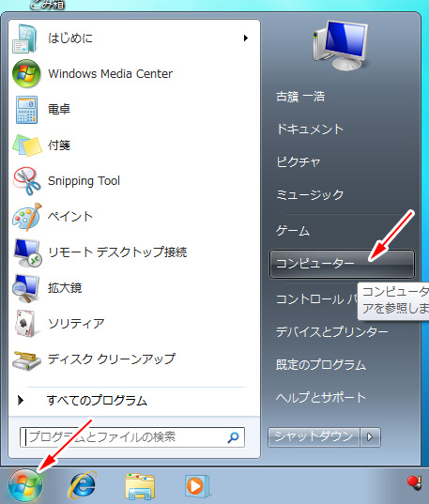Expand はじめに submenu arrow
The image size is (429, 504).
point(246,38)
